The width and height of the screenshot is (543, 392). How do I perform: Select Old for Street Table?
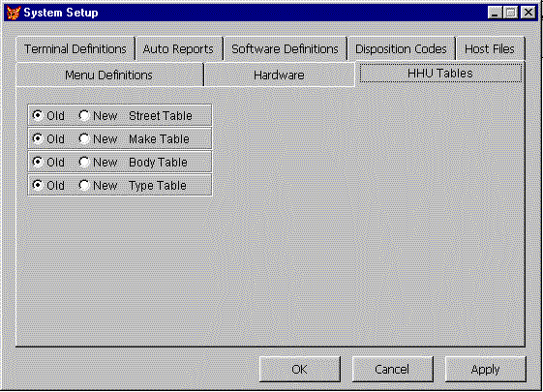38,115
